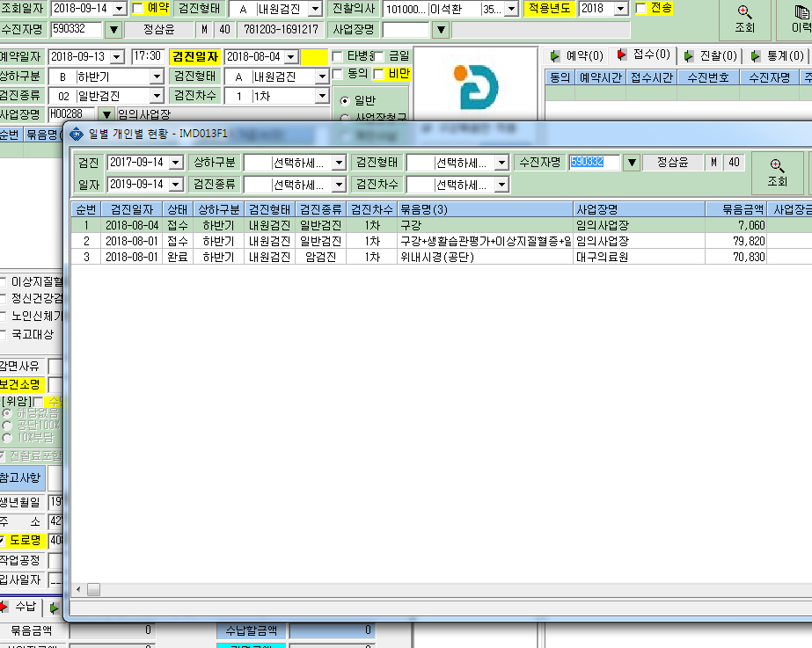
Task: Open the 검진종류 dropdown in the dialog
Action: click(340, 185)
